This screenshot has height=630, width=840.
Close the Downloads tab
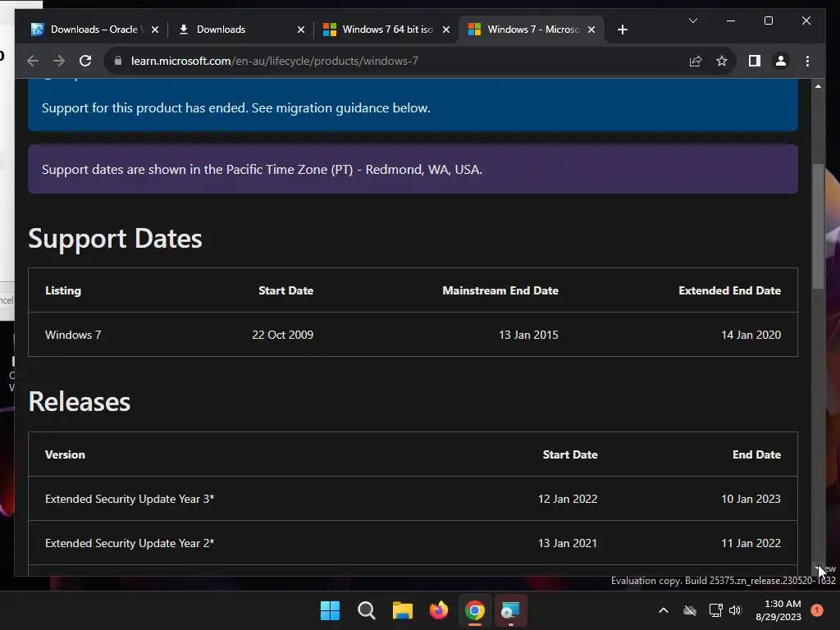click(300, 30)
